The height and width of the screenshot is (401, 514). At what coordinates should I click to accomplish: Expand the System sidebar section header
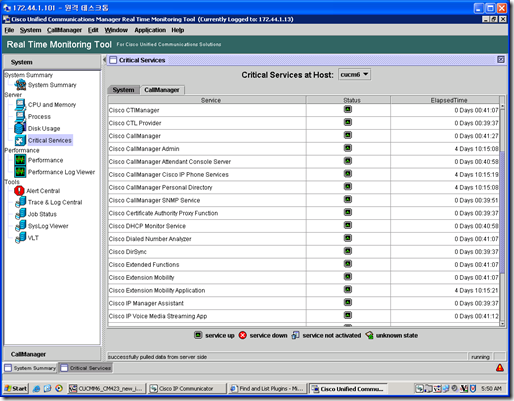point(52,62)
